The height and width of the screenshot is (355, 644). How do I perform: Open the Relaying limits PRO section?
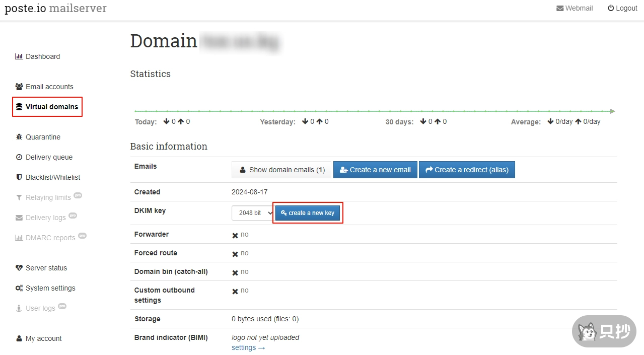pyautogui.click(x=48, y=197)
